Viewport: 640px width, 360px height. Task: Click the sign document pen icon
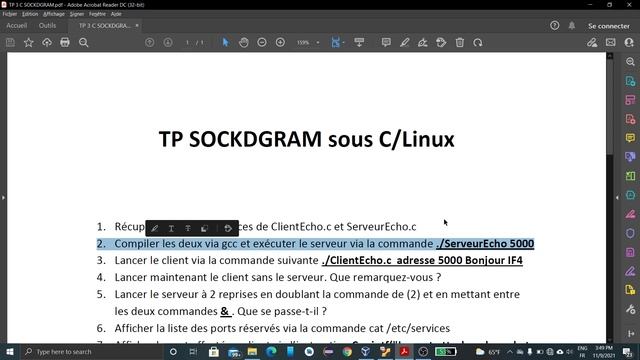423,42
